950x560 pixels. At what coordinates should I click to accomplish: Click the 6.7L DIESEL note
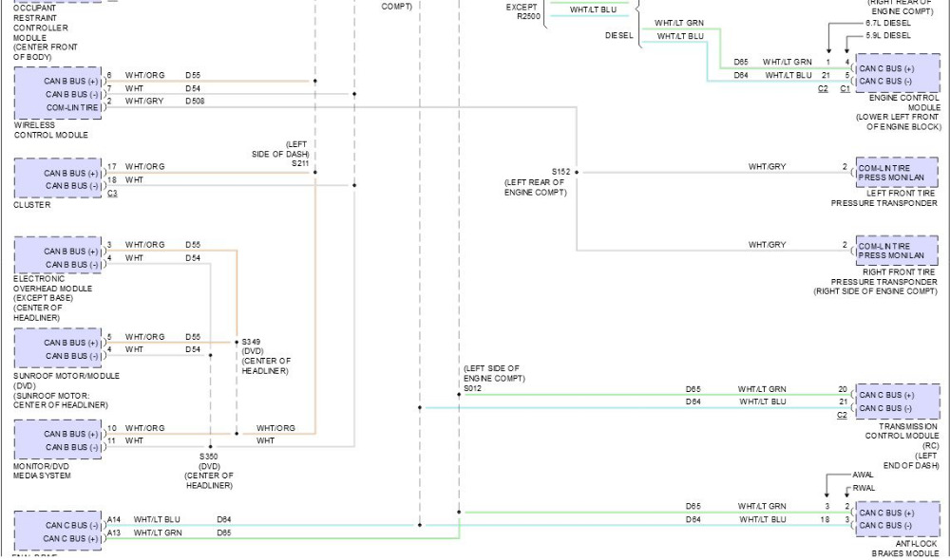(x=887, y=23)
